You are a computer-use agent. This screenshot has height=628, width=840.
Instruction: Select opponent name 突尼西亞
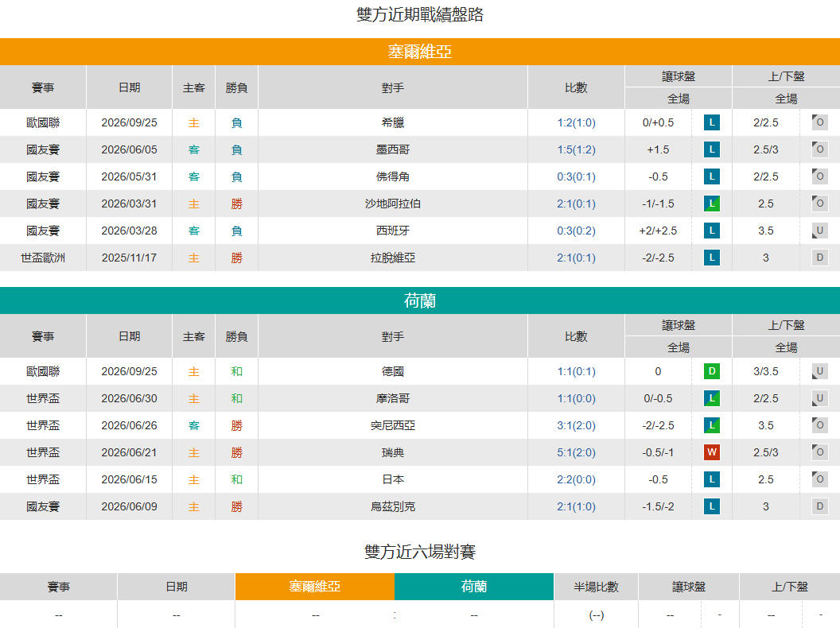click(393, 425)
